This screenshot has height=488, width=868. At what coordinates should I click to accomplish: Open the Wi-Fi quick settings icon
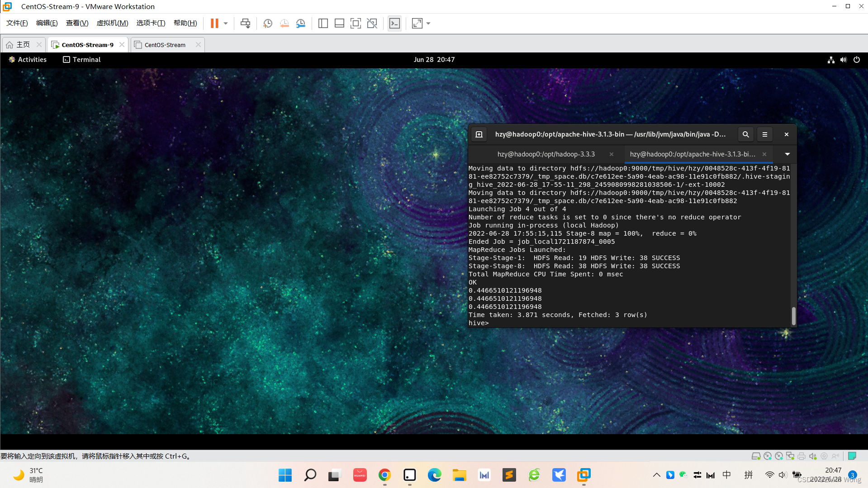[x=769, y=475]
